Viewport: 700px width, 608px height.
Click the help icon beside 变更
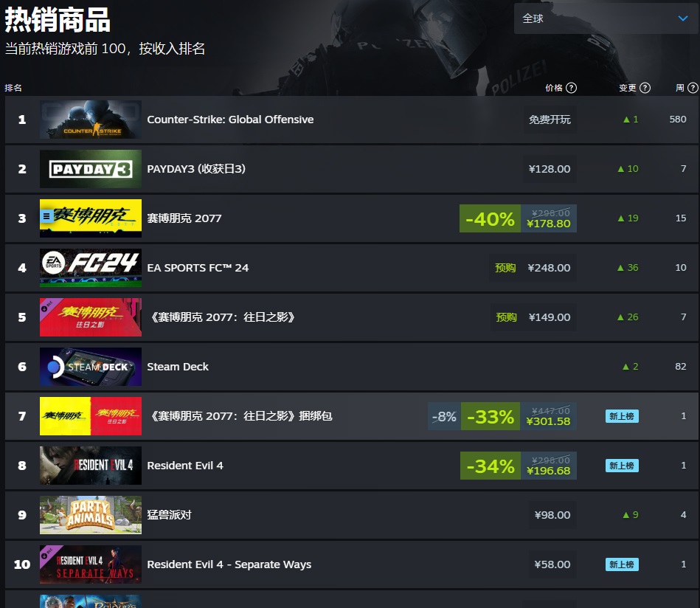[645, 88]
